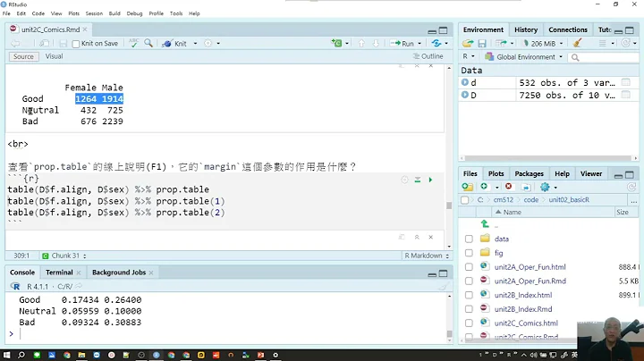The height and width of the screenshot is (361, 644).
Task: Open Import Dataset dropdown
Action: (504, 43)
